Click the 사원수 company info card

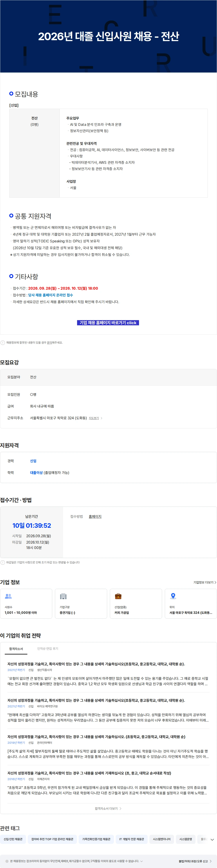point(26,603)
